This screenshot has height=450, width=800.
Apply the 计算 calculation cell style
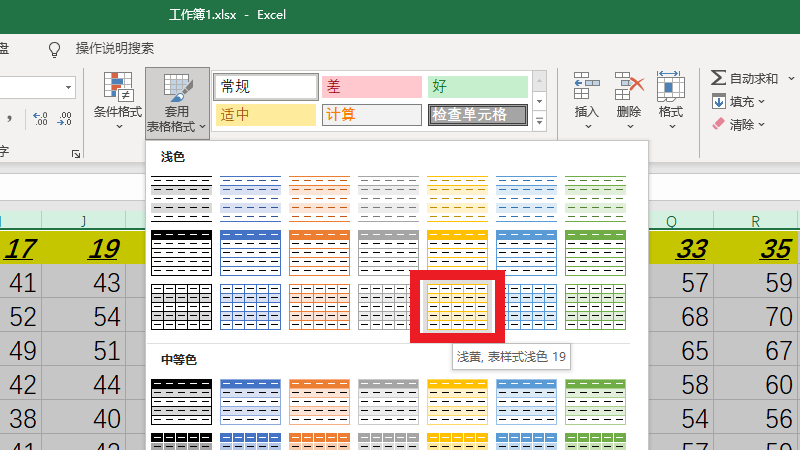click(x=371, y=115)
